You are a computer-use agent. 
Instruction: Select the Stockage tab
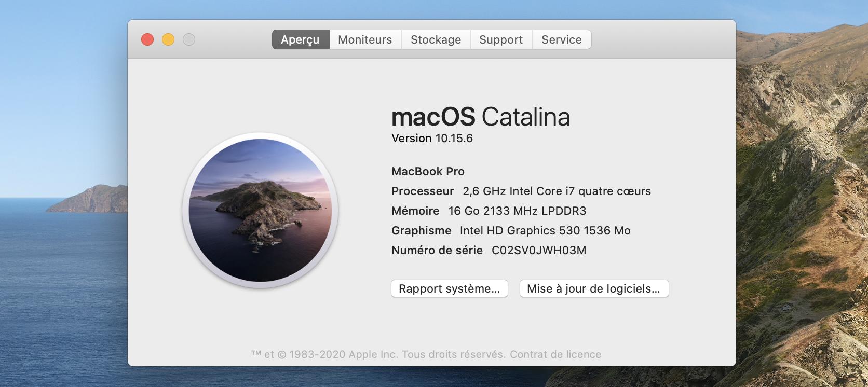click(436, 39)
